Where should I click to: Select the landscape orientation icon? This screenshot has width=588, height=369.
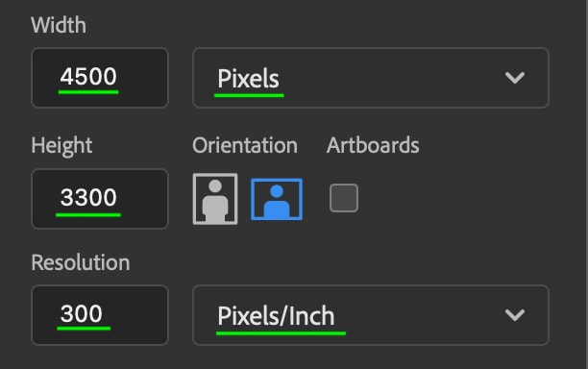point(277,199)
